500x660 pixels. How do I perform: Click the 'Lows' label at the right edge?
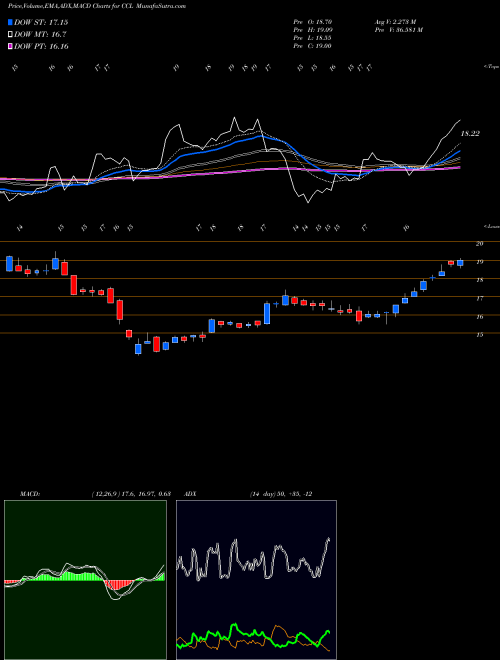click(491, 226)
